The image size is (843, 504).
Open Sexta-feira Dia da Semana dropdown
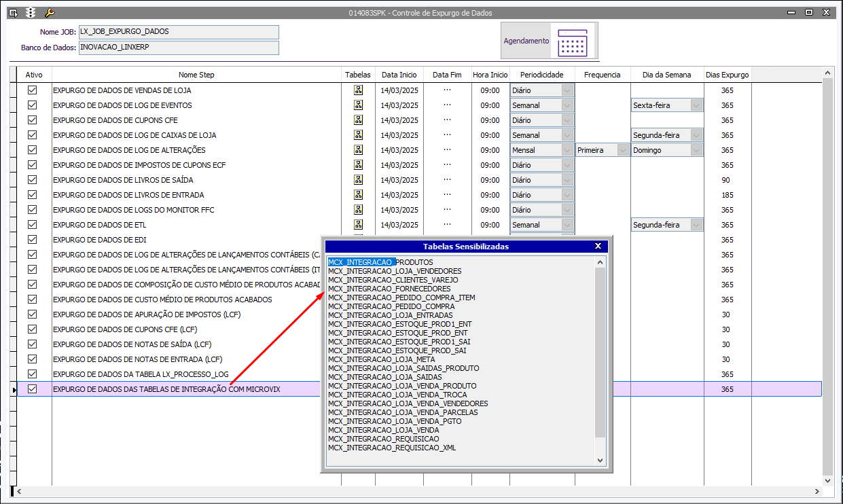(696, 105)
